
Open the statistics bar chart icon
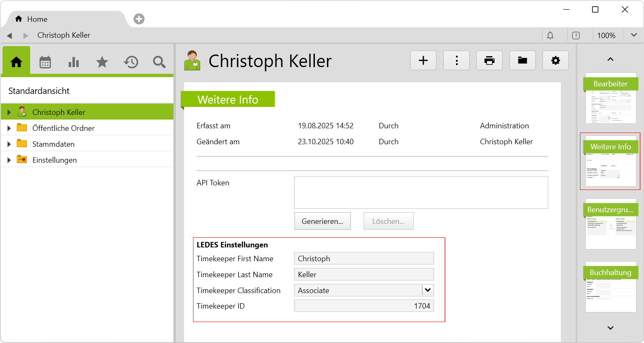tap(74, 62)
